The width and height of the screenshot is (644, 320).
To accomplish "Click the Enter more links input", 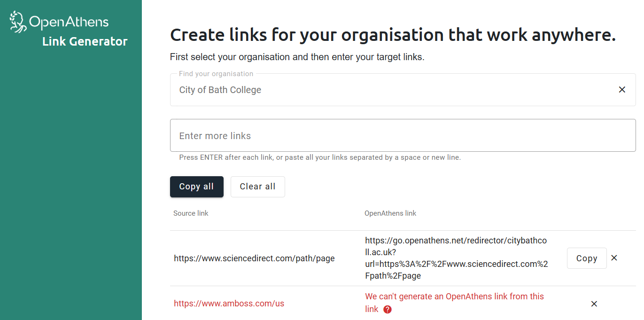I will coord(403,135).
